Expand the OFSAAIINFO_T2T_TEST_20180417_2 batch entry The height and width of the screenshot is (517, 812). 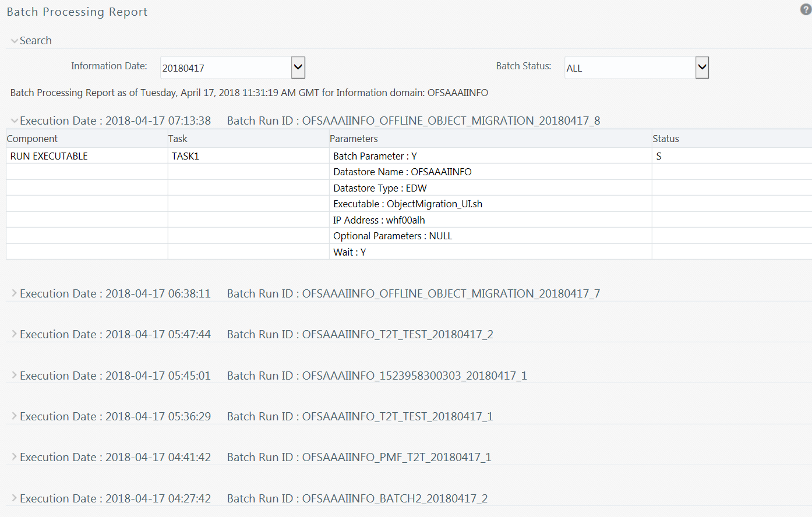click(x=13, y=334)
